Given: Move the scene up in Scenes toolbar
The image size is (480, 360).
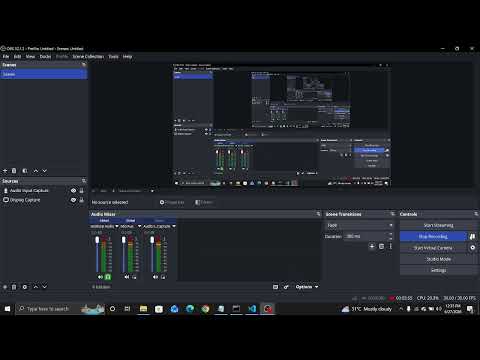Looking at the screenshot, I should pos(36,171).
